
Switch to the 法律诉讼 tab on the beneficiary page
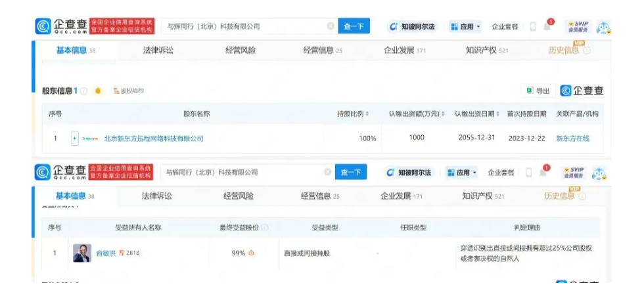[157, 196]
